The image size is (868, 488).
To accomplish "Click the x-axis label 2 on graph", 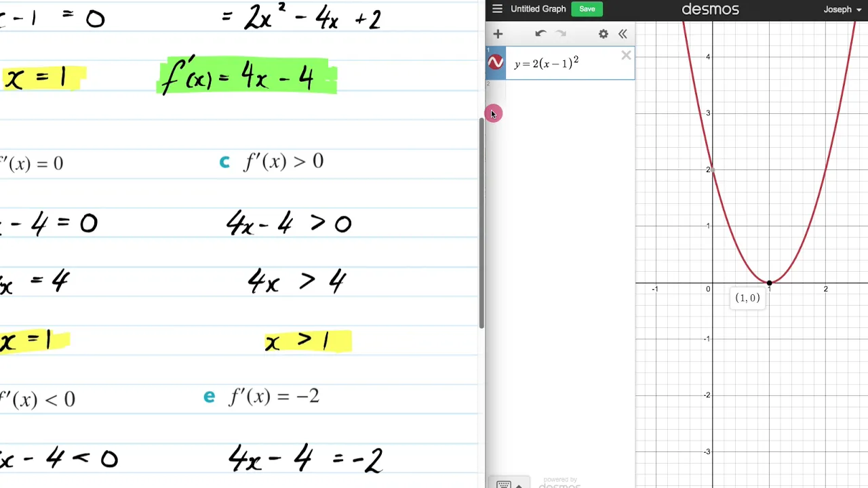I will point(825,289).
